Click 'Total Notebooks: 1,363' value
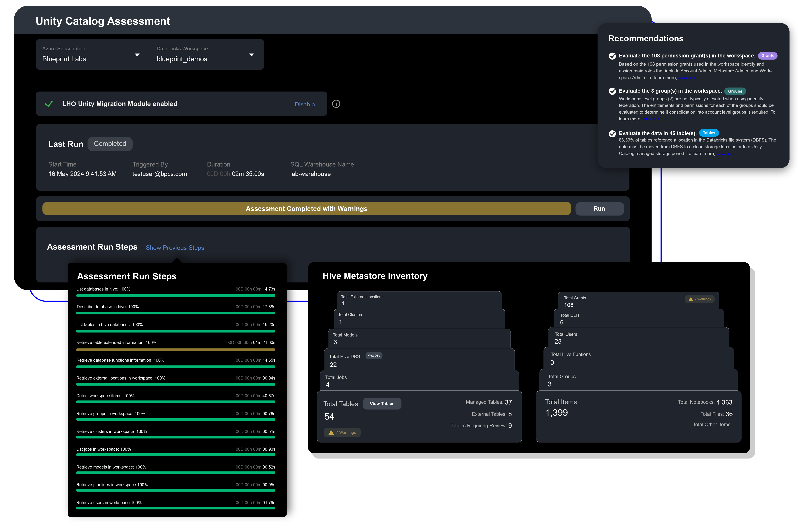This screenshot has height=532, width=798. coord(705,402)
